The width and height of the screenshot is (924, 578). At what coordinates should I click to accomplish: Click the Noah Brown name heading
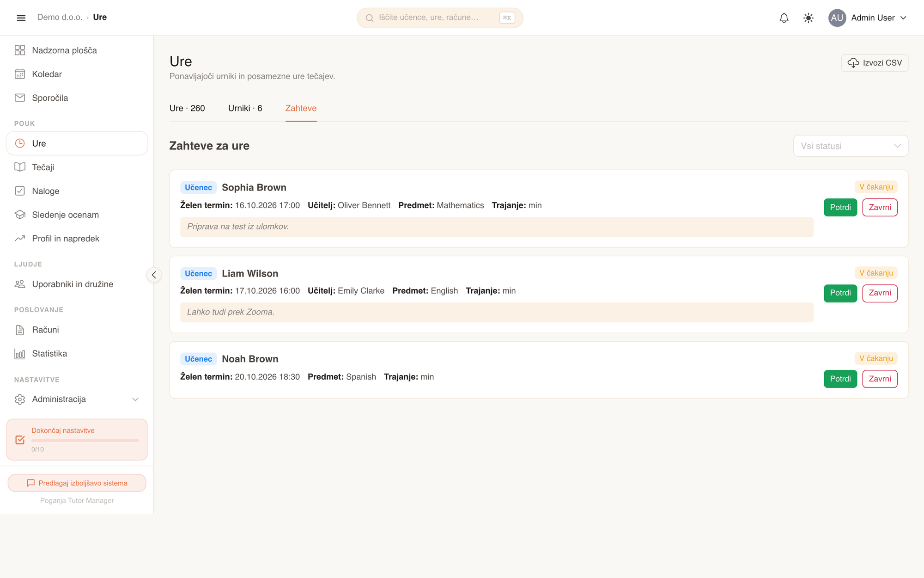250,359
